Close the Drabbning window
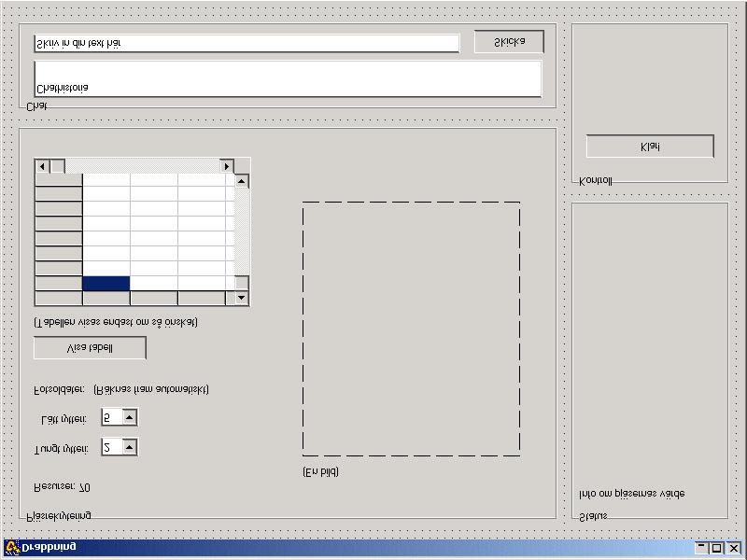 click(734, 548)
